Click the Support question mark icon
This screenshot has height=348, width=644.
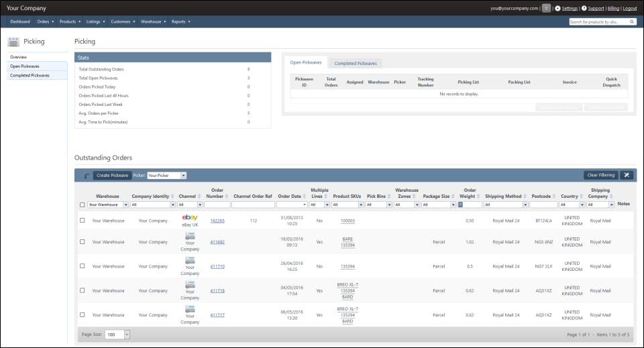pyautogui.click(x=584, y=8)
